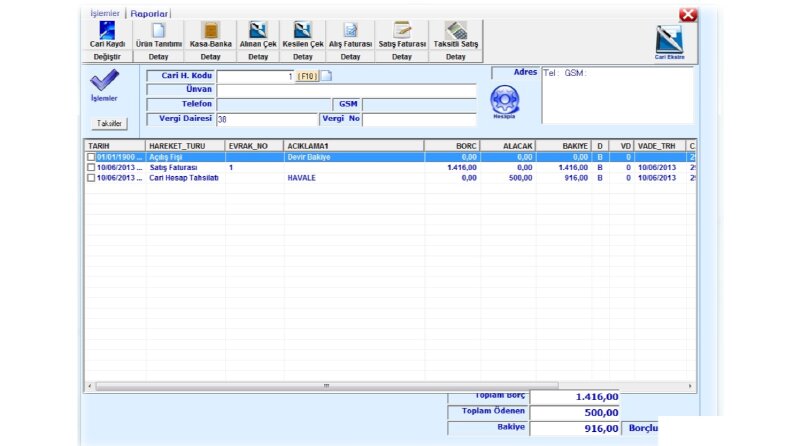Image resolution: width=793 pixels, height=446 pixels.
Task: Click the Bakiye total value 916,00
Action: 575,428
